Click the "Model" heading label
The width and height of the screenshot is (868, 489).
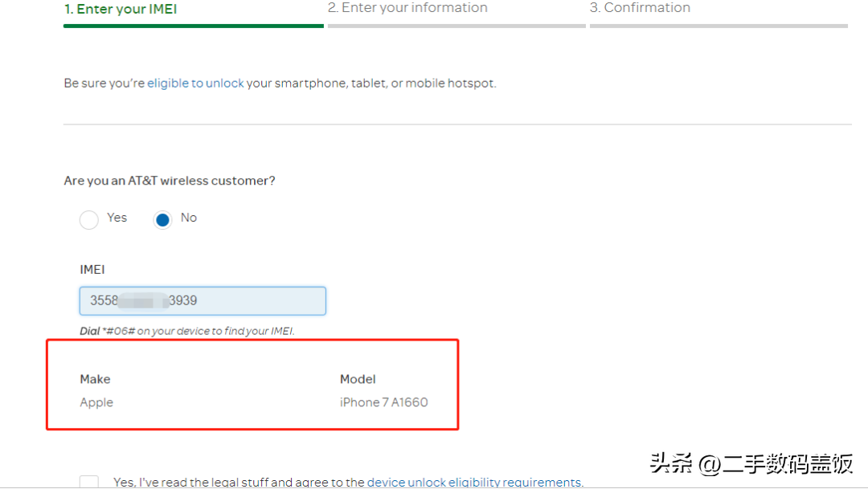358,379
